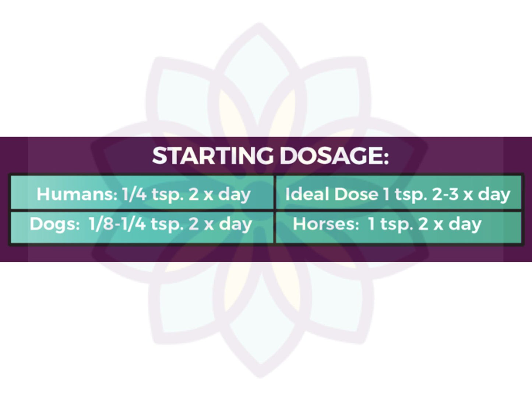Click the 1/8-1/4 tsp. dosage value

click(x=135, y=224)
